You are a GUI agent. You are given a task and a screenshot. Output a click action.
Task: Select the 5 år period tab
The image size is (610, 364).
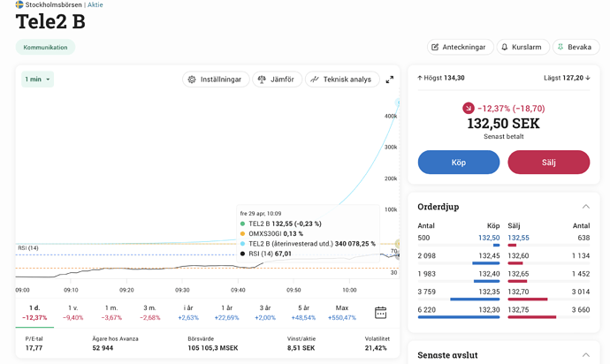pos(303,313)
